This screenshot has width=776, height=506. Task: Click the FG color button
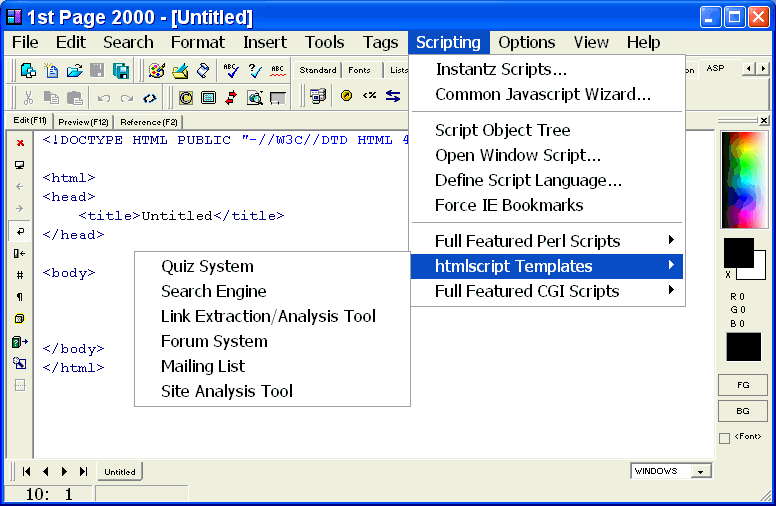point(743,385)
